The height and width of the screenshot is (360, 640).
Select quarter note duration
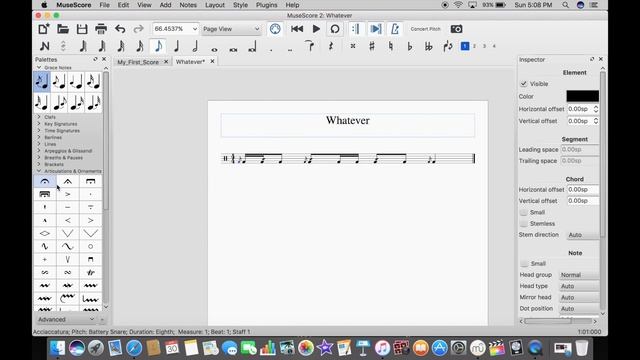pyautogui.click(x=177, y=46)
